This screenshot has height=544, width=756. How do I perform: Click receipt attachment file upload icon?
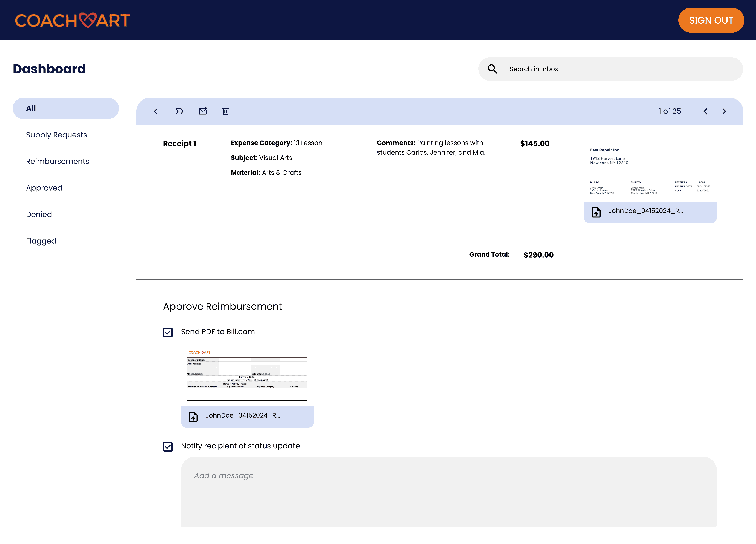pos(596,212)
